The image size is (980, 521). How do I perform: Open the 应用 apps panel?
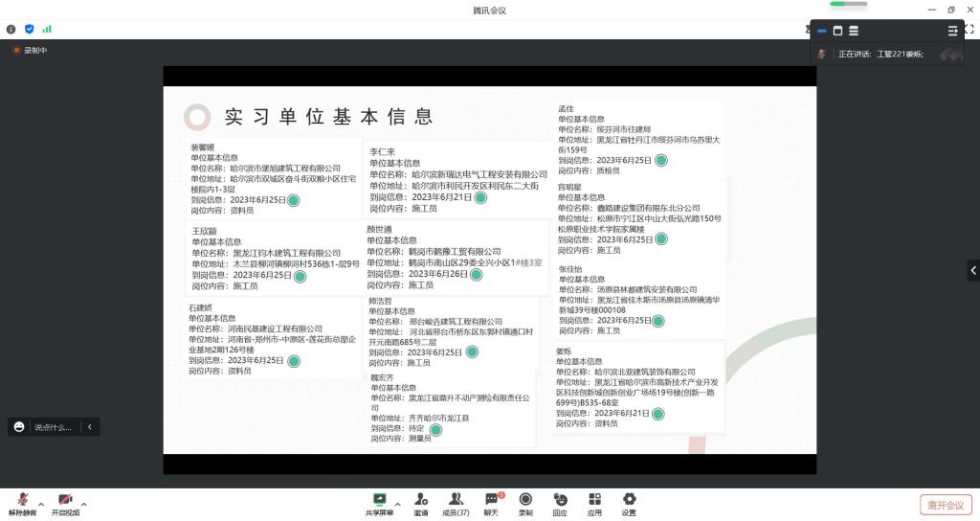click(594, 504)
